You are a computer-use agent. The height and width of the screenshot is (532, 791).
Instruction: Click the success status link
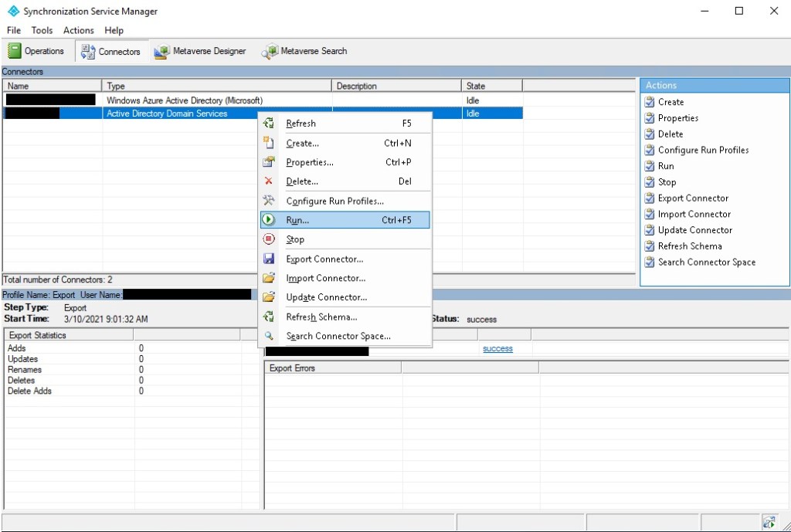pyautogui.click(x=497, y=348)
